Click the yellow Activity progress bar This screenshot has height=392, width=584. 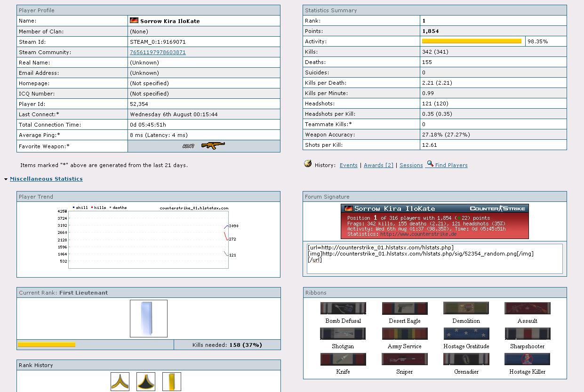click(x=472, y=41)
